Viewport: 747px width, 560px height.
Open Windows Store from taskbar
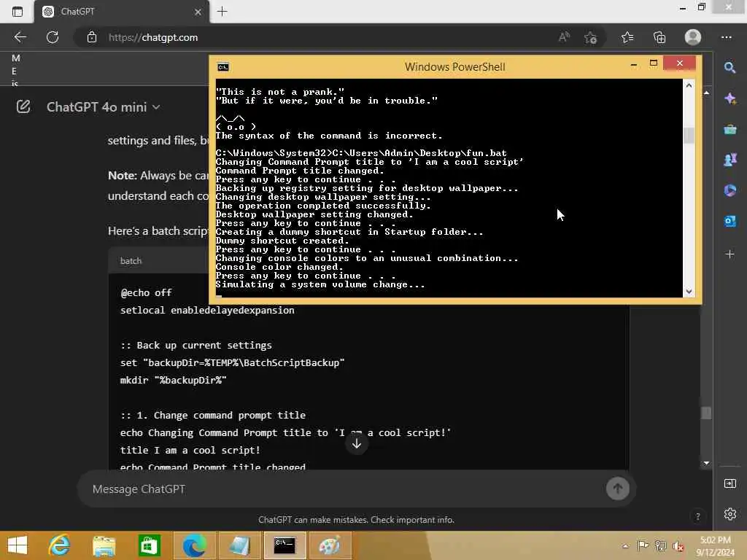pyautogui.click(x=149, y=545)
